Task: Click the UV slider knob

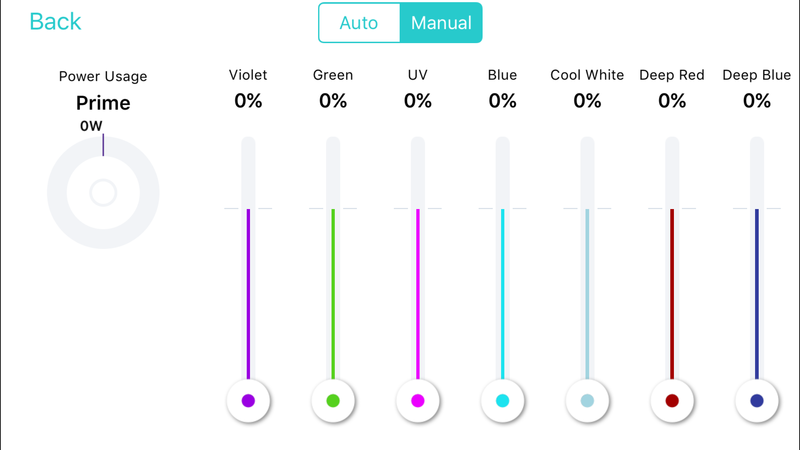Action: pos(417,401)
